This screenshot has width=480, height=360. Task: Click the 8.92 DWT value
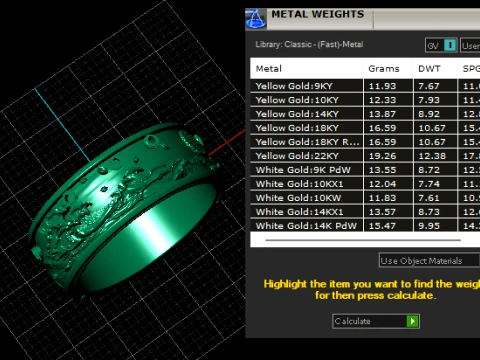tap(429, 114)
